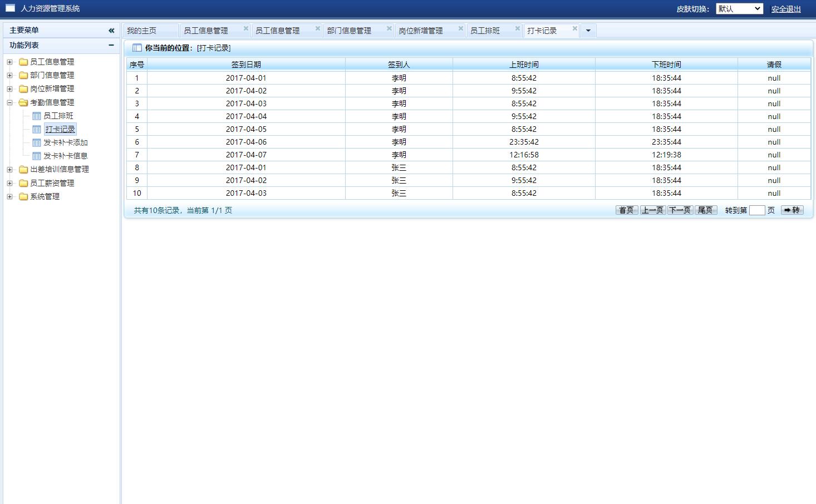The image size is (816, 504).
Task: Click the 转 go-to-page button
Action: (792, 210)
